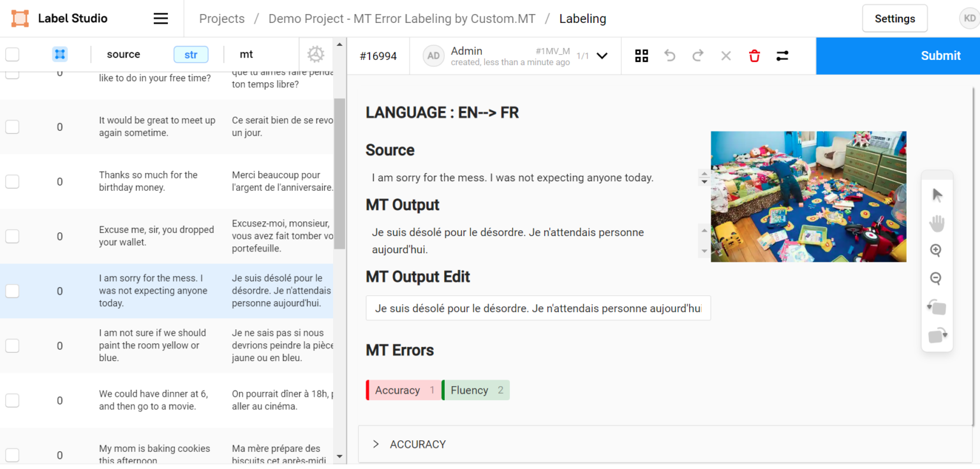Open the grid view icon

(x=641, y=56)
